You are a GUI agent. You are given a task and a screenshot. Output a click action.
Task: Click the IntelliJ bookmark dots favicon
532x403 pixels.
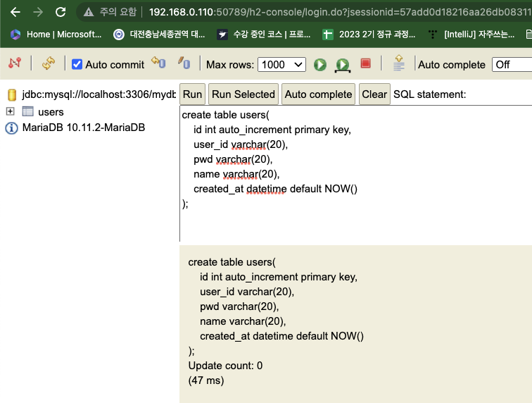[433, 35]
